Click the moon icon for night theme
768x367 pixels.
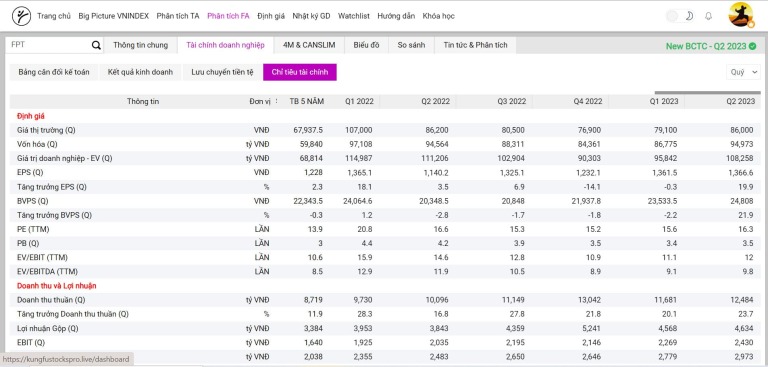(x=690, y=16)
